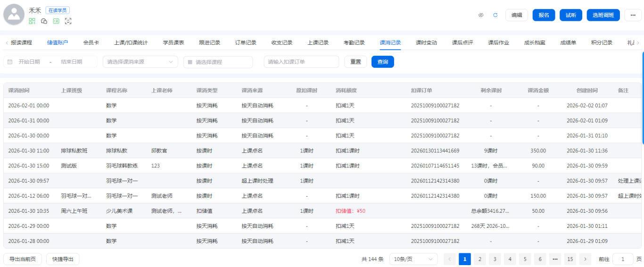Click the student avatar picture

14,15
